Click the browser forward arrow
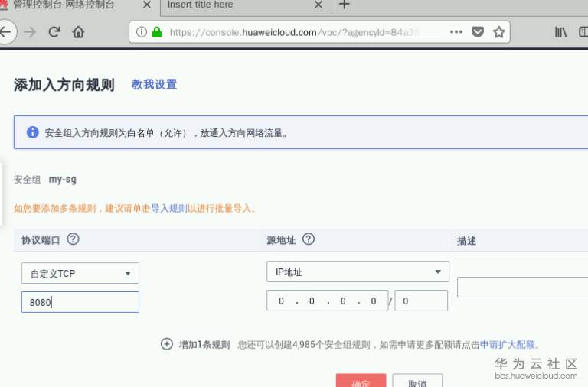The width and height of the screenshot is (588, 387). tap(30, 32)
